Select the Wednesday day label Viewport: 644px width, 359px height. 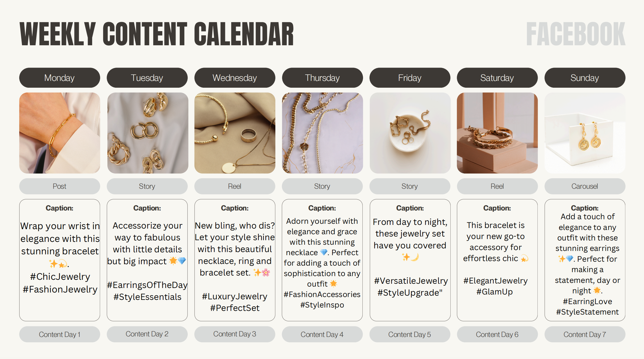tap(235, 78)
